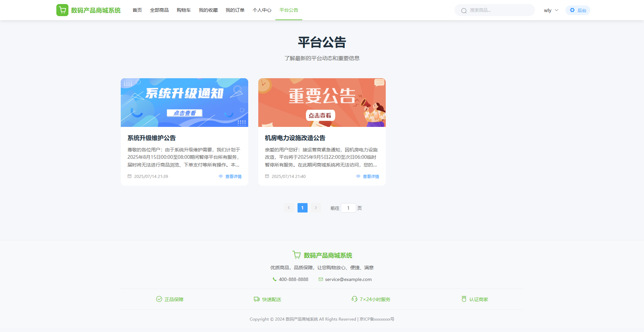Image resolution: width=644 pixels, height=332 pixels.
Task: Click the 认证商家 medal icon
Action: tap(464, 299)
